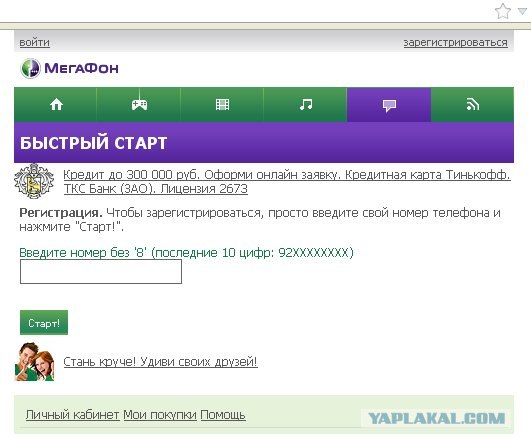
Task: Open Личный кабинет link
Action: (73, 415)
